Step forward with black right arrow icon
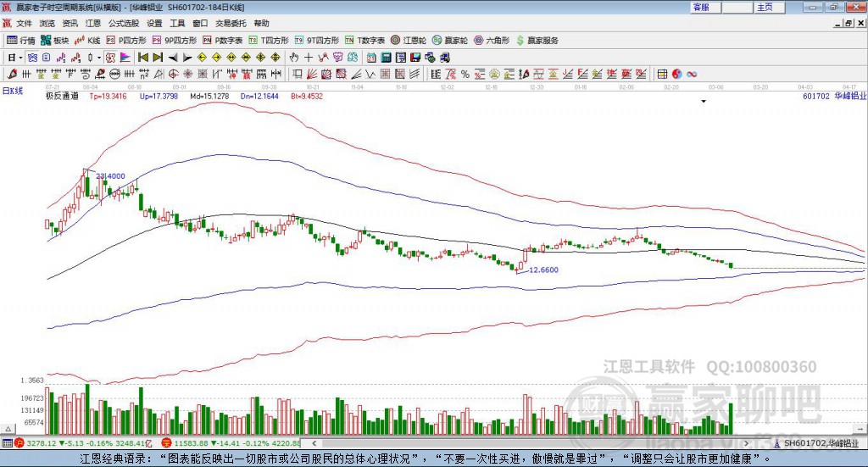Screen dimensions: 868x467 (187, 58)
